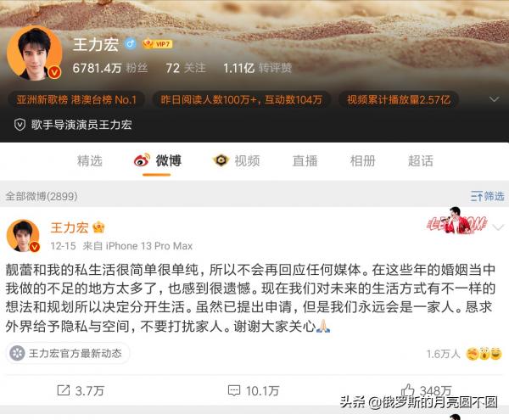Tap the 亚洲新歌榜 港澳台榜 No.1 badge
The width and height of the screenshot is (509, 420).
[76, 99]
